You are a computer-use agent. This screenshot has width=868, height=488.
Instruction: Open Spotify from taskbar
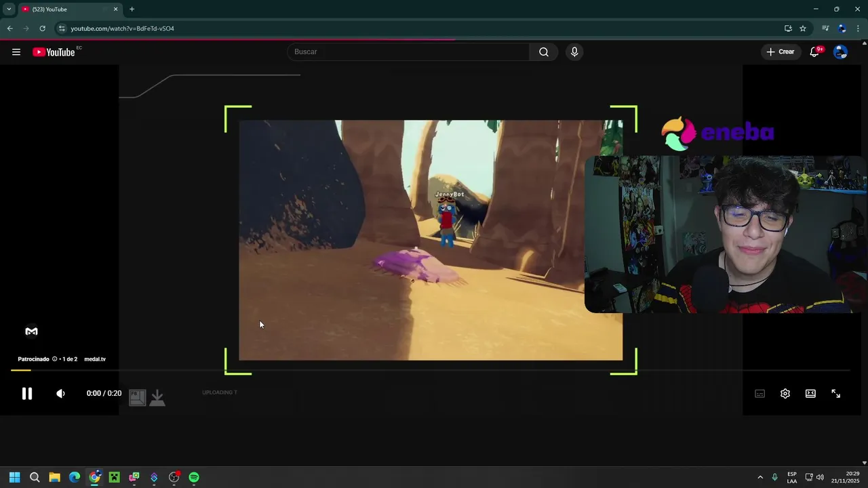(194, 477)
